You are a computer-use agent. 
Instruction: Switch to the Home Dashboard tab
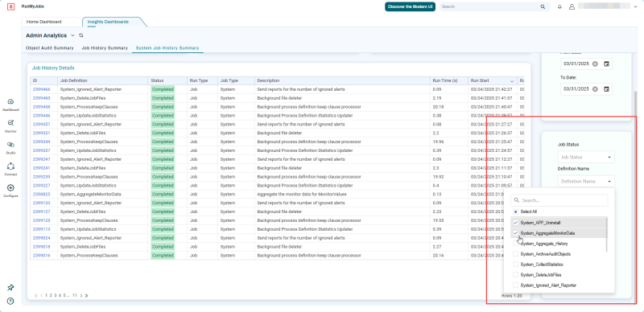point(44,22)
